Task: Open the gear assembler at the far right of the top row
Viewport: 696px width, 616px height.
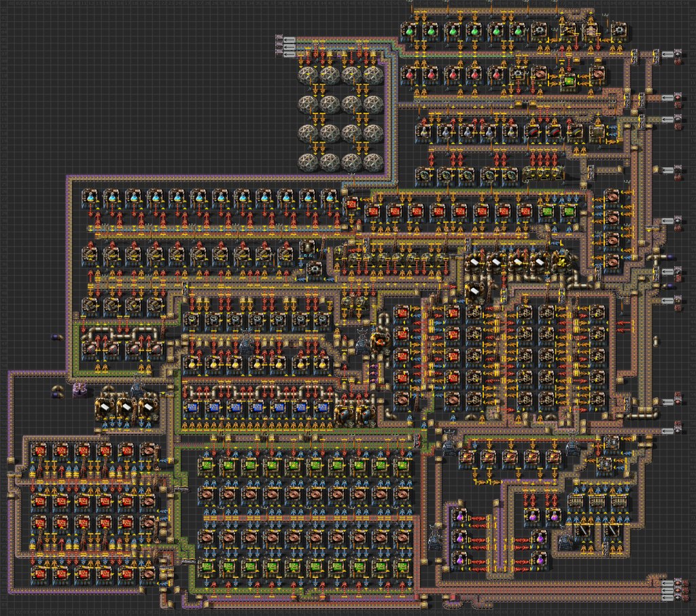Action: point(619,32)
